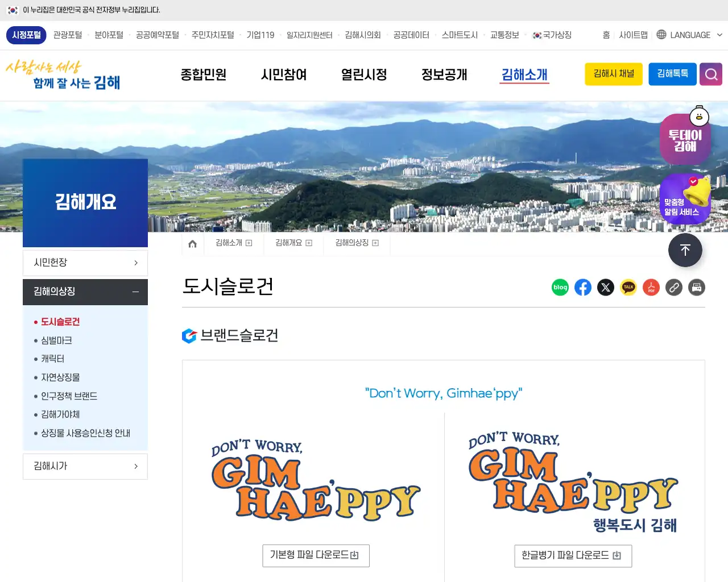Open 공공데이터 link
The image size is (728, 582).
coord(411,35)
